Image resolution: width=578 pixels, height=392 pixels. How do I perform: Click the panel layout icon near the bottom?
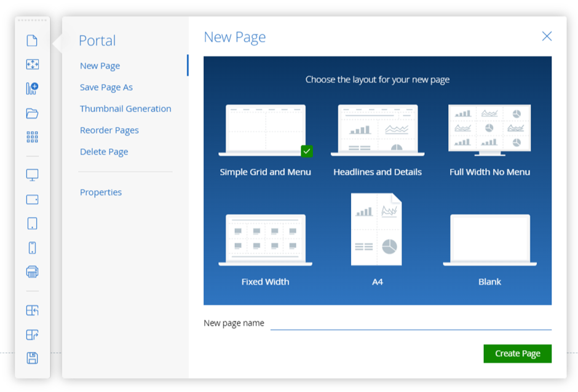(x=33, y=310)
